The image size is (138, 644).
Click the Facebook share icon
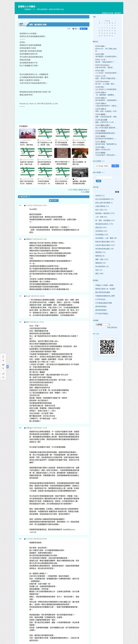pyautogui.click(x=73, y=29)
